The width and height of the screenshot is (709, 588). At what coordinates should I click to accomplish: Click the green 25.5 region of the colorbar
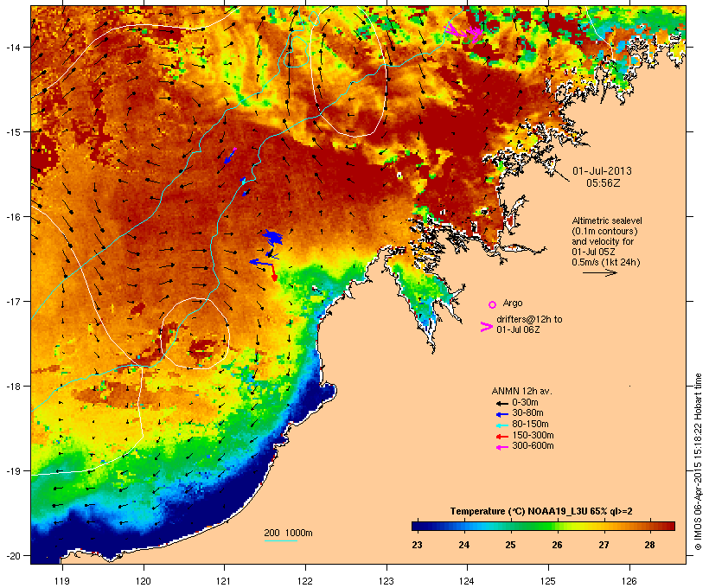click(533, 526)
